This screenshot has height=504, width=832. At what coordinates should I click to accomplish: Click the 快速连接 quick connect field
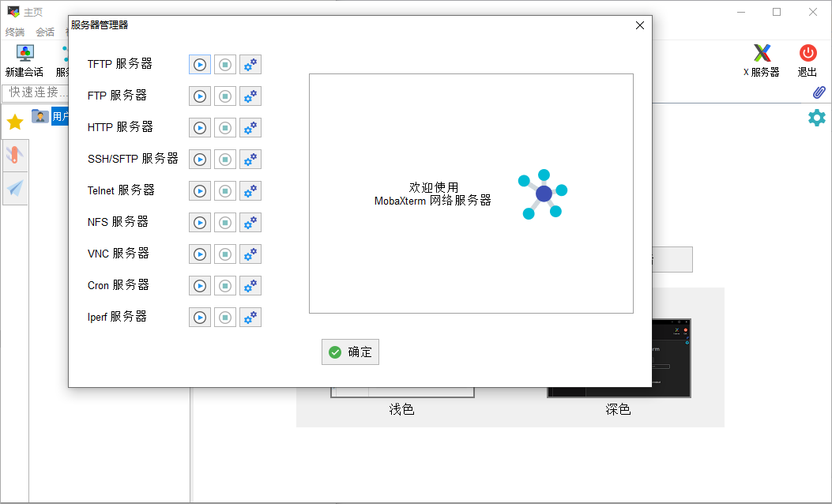click(x=35, y=92)
